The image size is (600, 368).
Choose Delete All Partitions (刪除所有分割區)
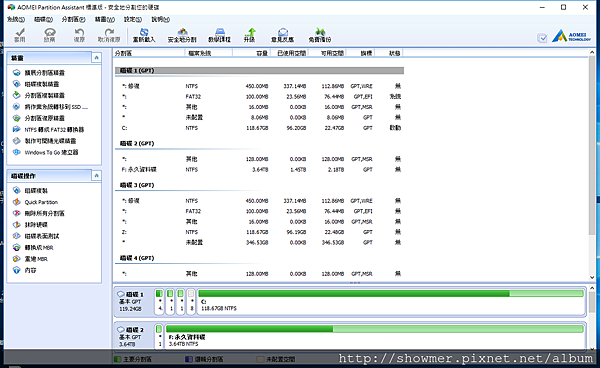[39, 213]
